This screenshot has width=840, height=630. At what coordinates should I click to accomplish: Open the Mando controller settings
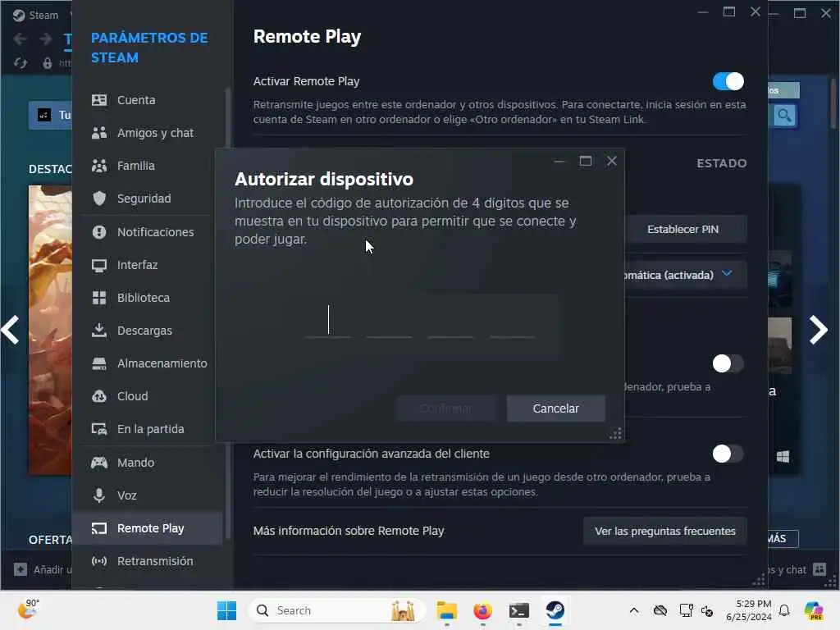pos(148,463)
